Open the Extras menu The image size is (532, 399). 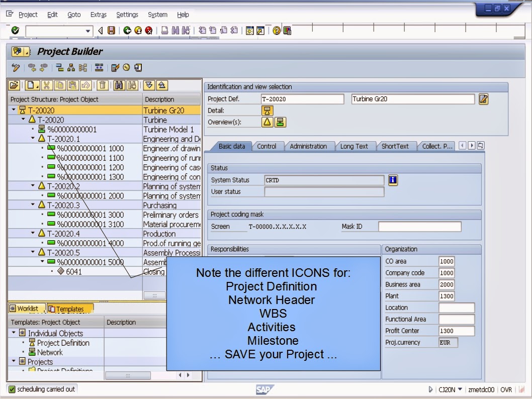(98, 15)
